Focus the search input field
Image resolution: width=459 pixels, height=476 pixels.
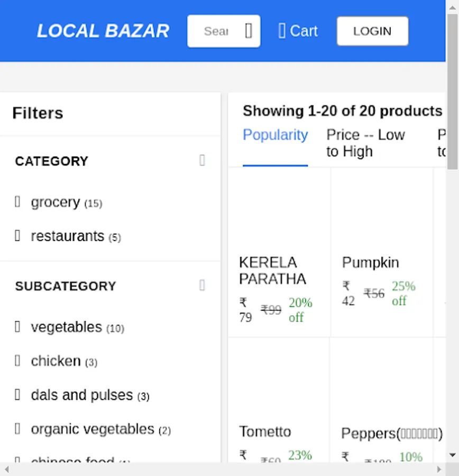pos(216,31)
